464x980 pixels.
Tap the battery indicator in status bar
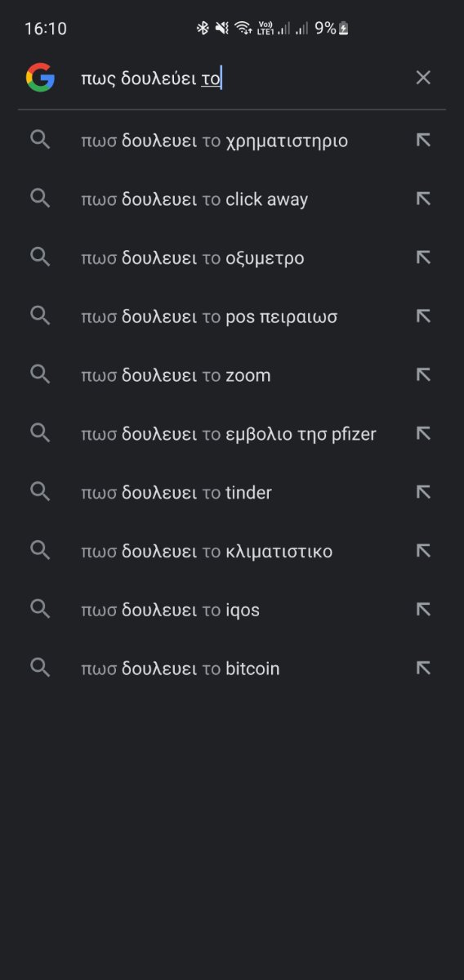(343, 28)
